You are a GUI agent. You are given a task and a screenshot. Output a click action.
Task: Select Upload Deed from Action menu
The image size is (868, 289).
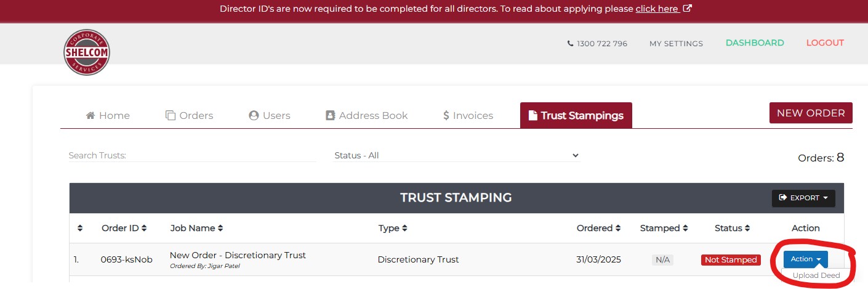coord(816,275)
